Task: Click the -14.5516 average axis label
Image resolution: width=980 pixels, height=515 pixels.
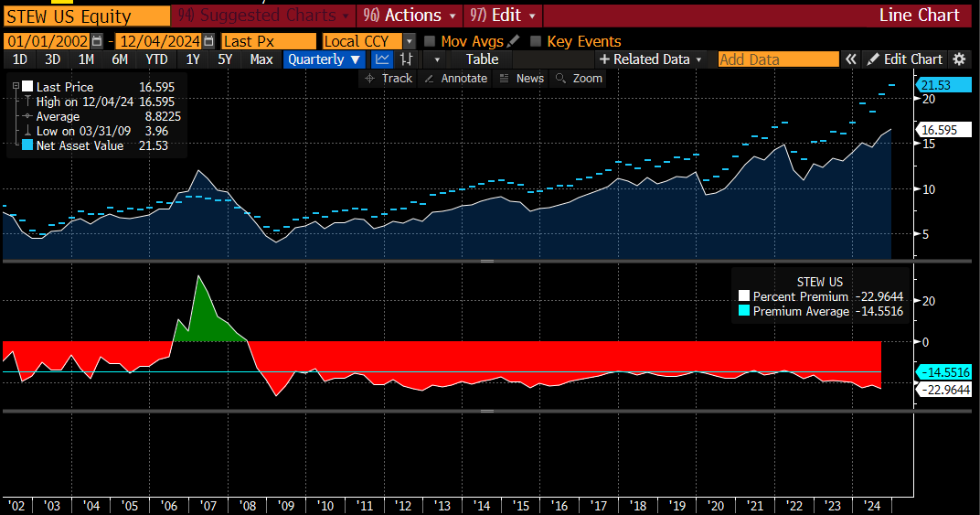Action: pos(943,371)
